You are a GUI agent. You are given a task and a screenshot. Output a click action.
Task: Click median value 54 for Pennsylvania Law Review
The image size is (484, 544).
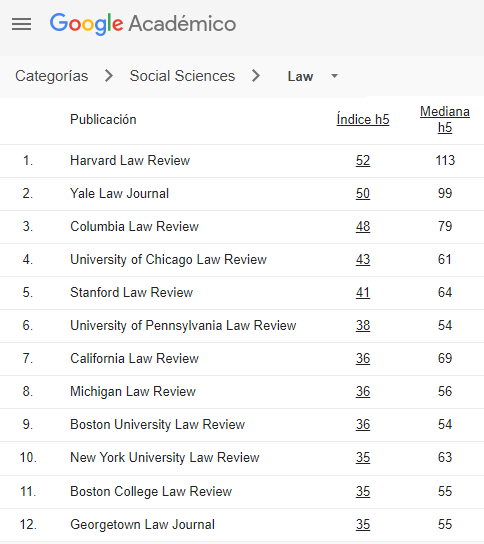point(445,325)
